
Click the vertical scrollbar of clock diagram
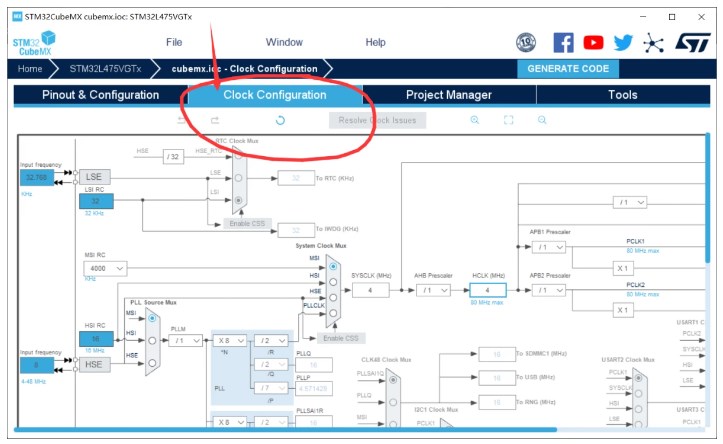point(707,198)
